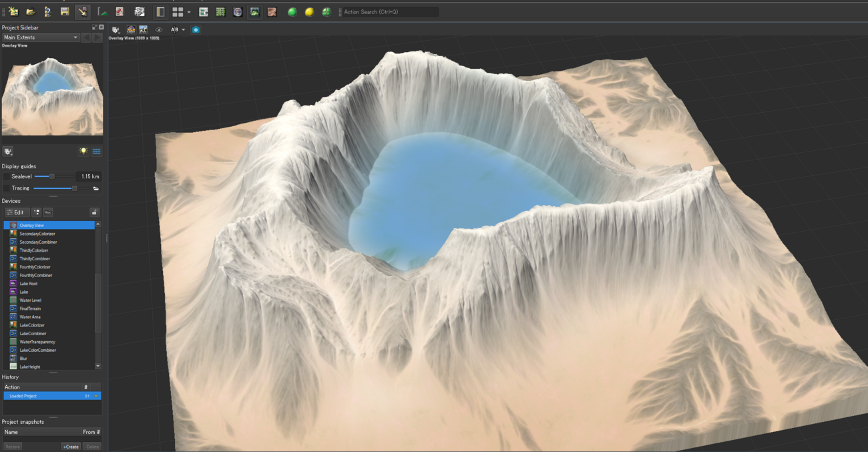Click the Action Search input field
This screenshot has height=452, width=868.
[390, 12]
